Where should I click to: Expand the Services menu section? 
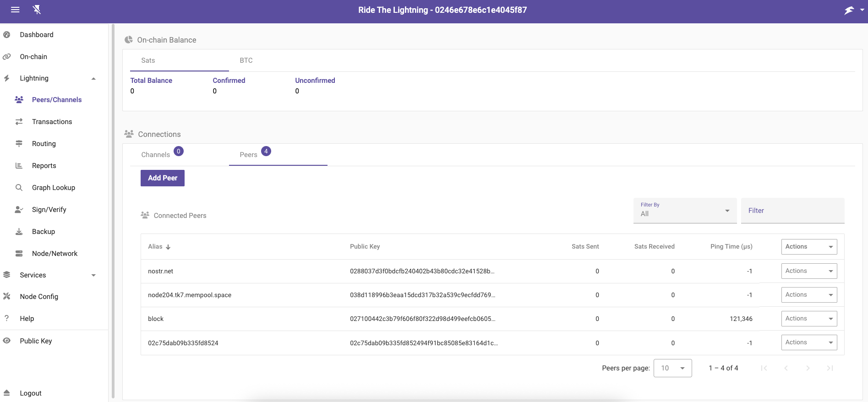tap(93, 275)
